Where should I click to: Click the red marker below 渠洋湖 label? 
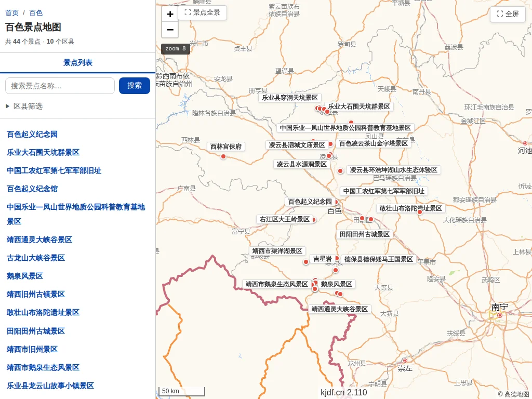coord(306,262)
